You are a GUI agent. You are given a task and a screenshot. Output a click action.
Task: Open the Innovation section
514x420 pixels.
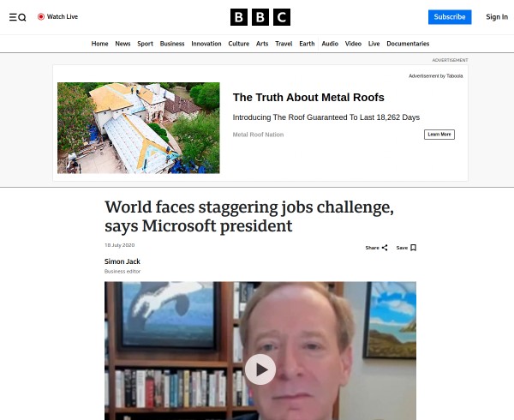(206, 44)
